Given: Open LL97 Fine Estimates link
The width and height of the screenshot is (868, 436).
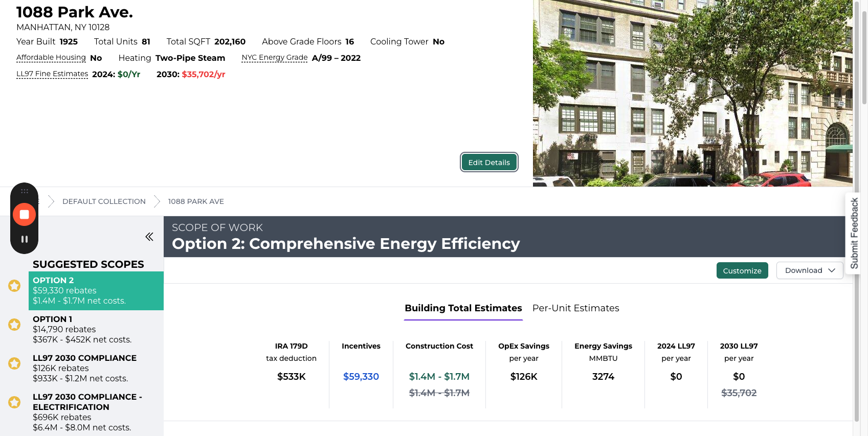Looking at the screenshot, I should tap(52, 74).
